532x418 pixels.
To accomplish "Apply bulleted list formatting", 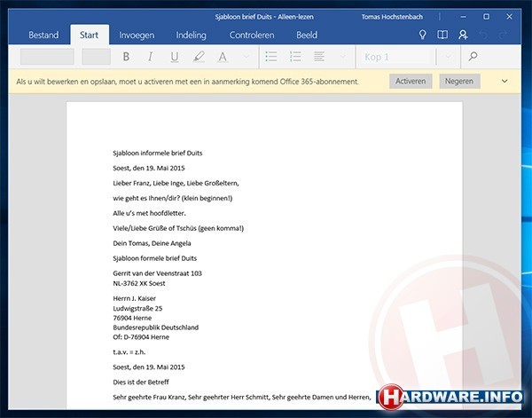I will click(271, 57).
